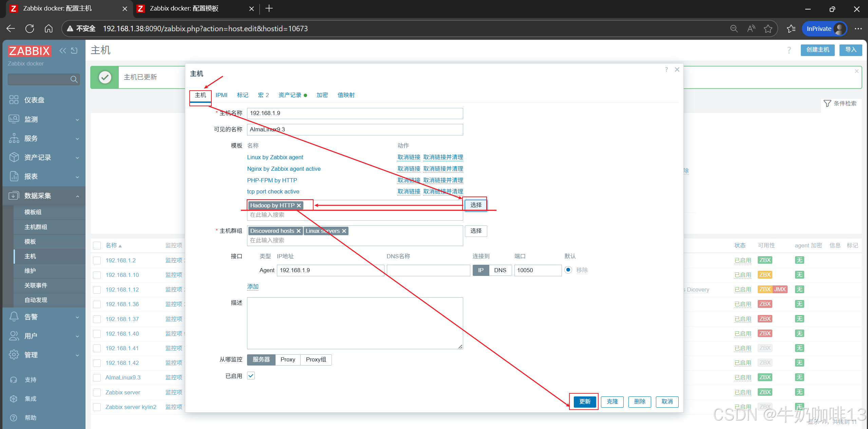Open the 资产记录 tab in dialog

[x=290, y=95]
